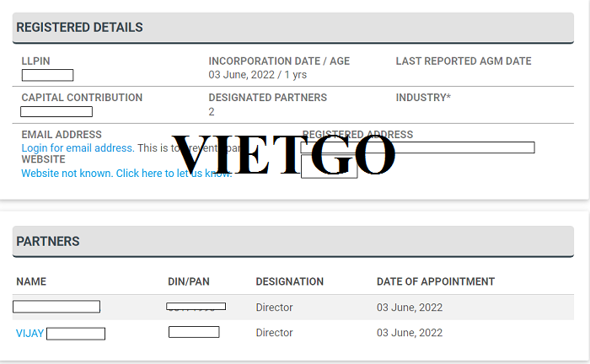
Task: Click the redacted registered address line
Action: click(418, 147)
